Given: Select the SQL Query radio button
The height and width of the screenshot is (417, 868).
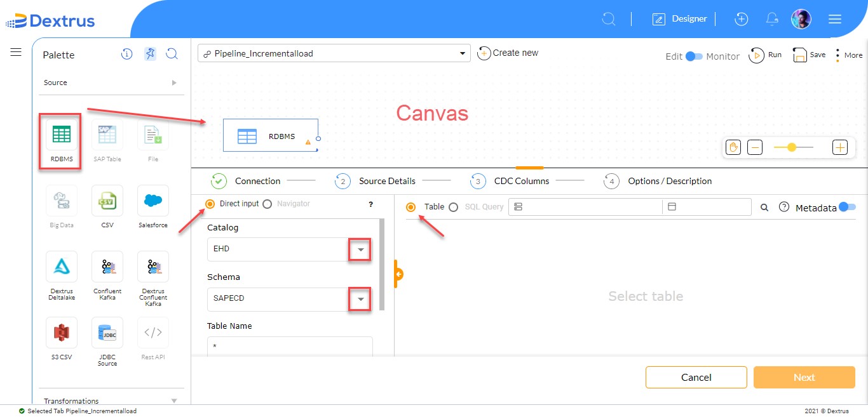Looking at the screenshot, I should point(453,207).
